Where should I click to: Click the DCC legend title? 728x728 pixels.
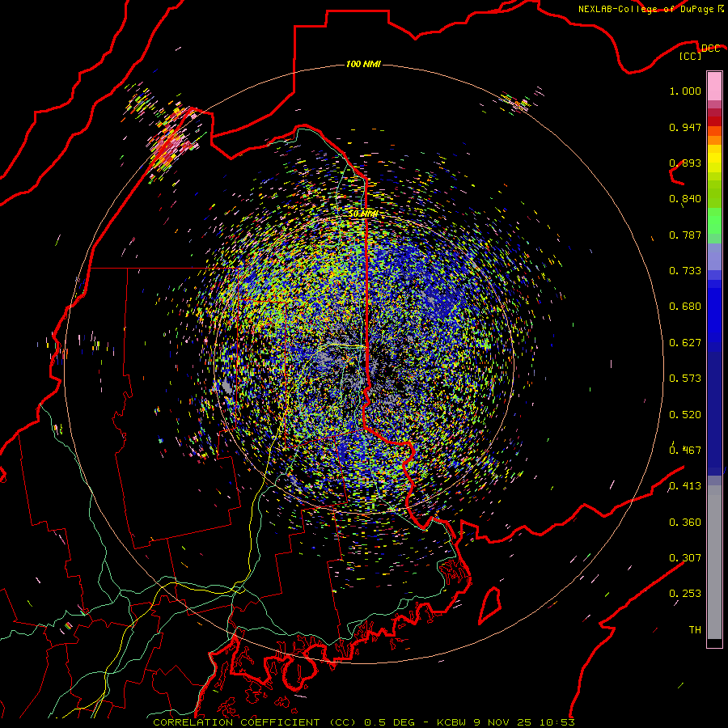click(x=710, y=48)
